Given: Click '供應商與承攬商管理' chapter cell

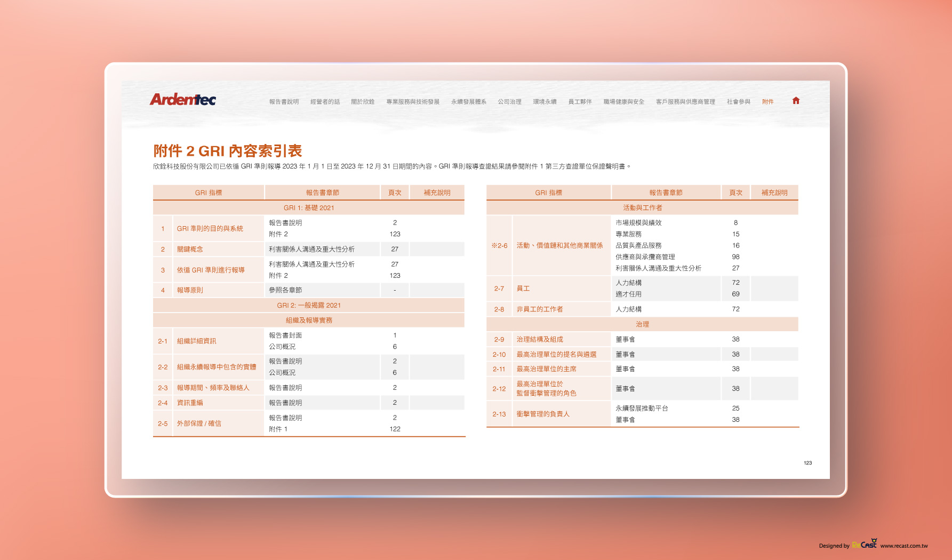Looking at the screenshot, I should tap(645, 257).
